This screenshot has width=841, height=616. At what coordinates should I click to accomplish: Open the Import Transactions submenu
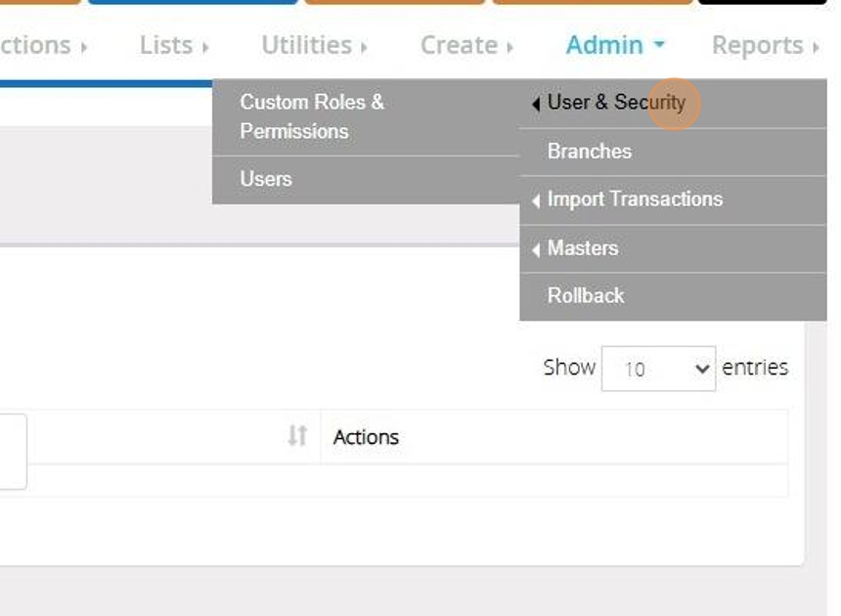pyautogui.click(x=635, y=199)
